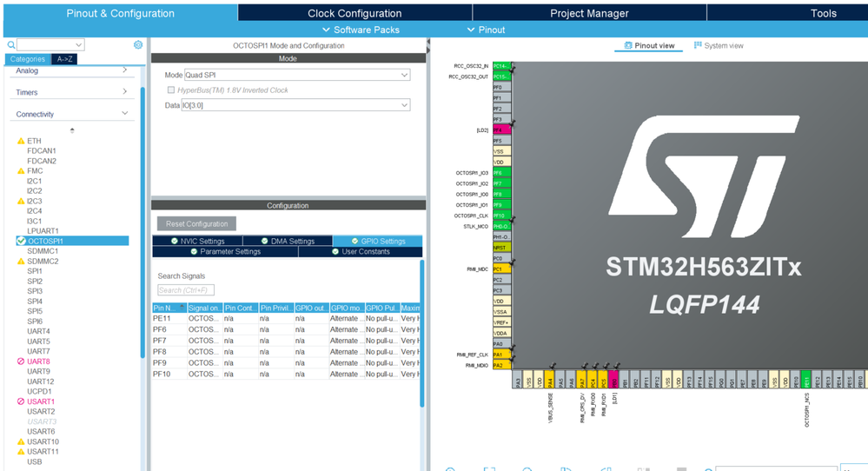Viewport: 868px width, 471px height.
Task: Switch to A->Z sorting tab
Action: tap(64, 59)
